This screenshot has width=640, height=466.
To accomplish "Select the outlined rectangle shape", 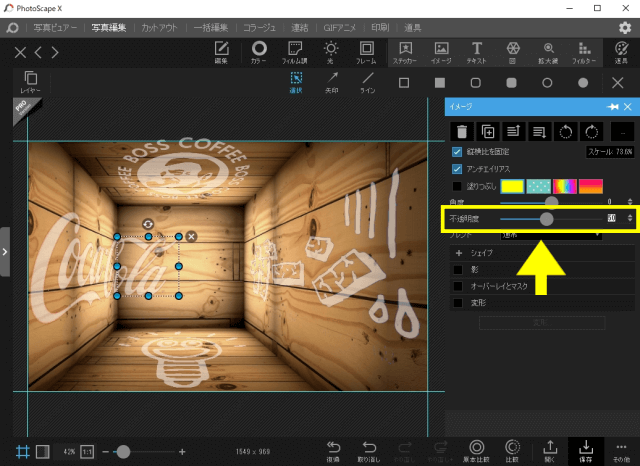I will pos(404,83).
